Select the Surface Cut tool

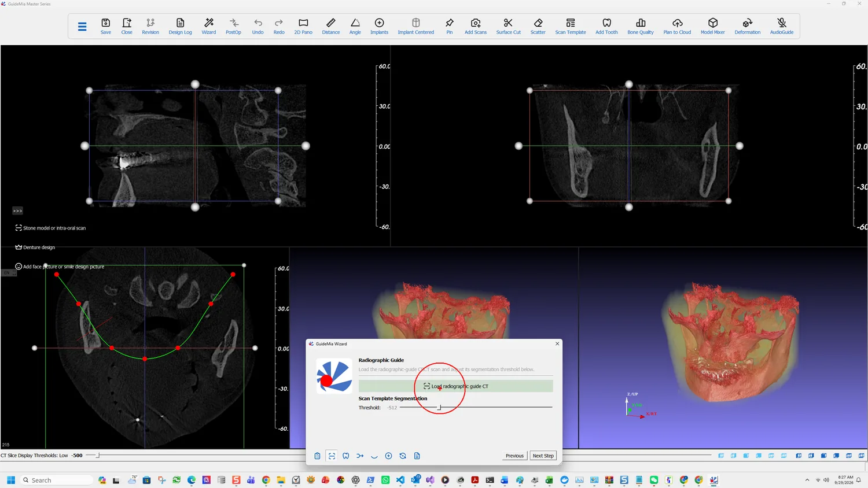508,26
